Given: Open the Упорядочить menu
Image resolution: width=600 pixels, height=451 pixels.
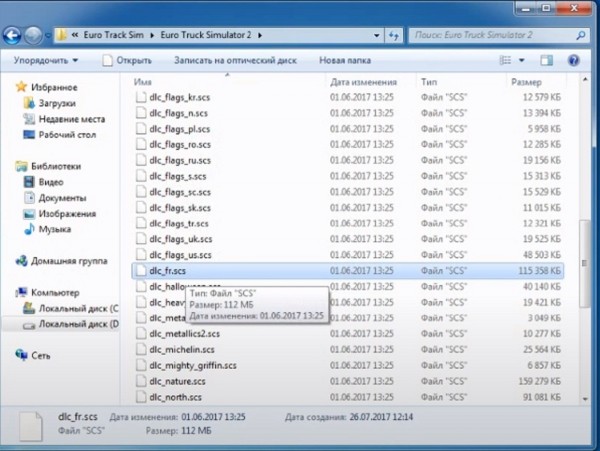Looking at the screenshot, I should 46,60.
